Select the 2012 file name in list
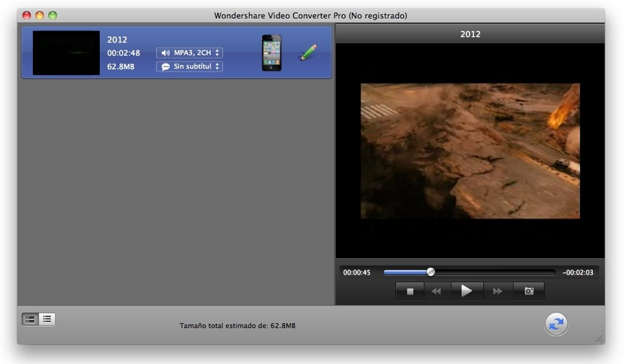Image resolution: width=624 pixels, height=364 pixels. (x=117, y=40)
